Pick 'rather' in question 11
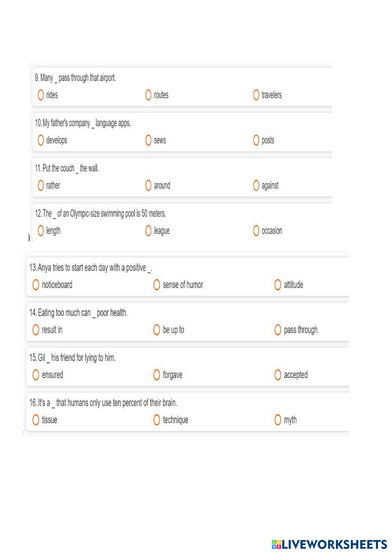This screenshot has height=554, width=392. click(41, 185)
